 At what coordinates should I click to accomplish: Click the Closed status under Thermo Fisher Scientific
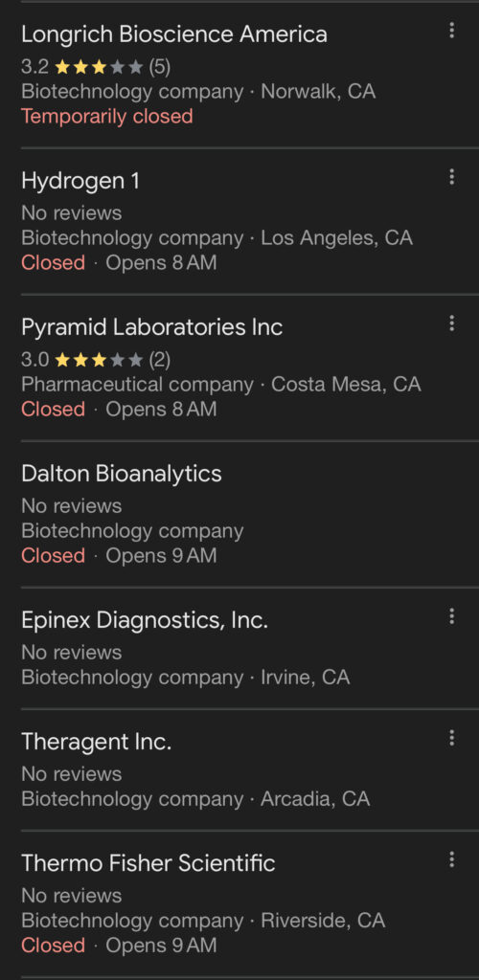pos(53,945)
